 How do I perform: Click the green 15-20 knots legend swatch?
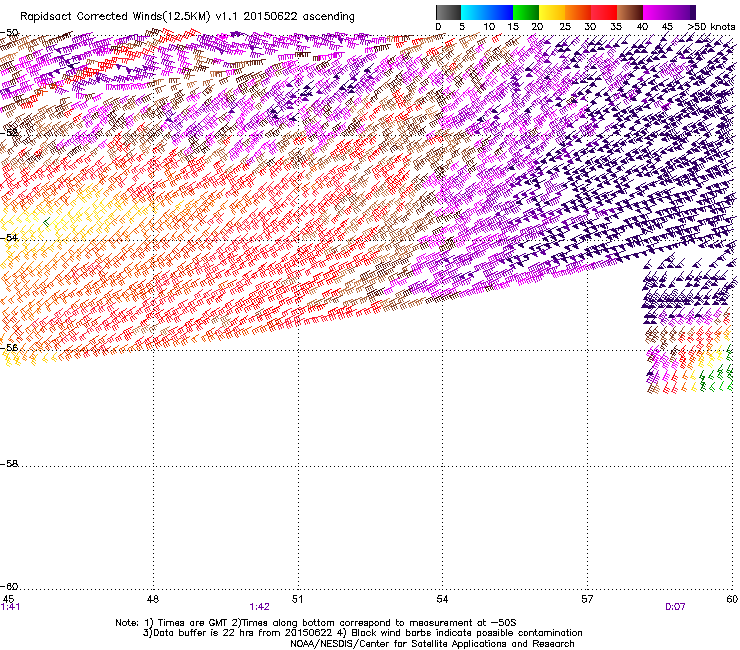[526, 12]
